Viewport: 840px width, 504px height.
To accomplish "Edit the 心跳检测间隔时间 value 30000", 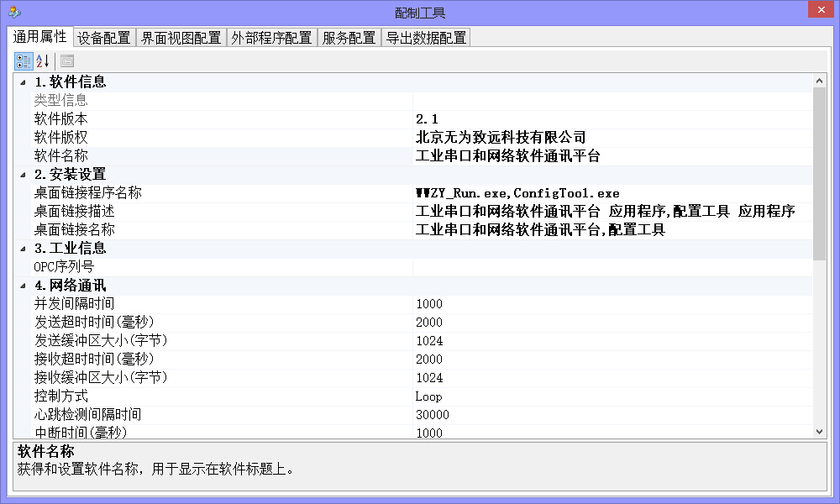I will click(612, 415).
